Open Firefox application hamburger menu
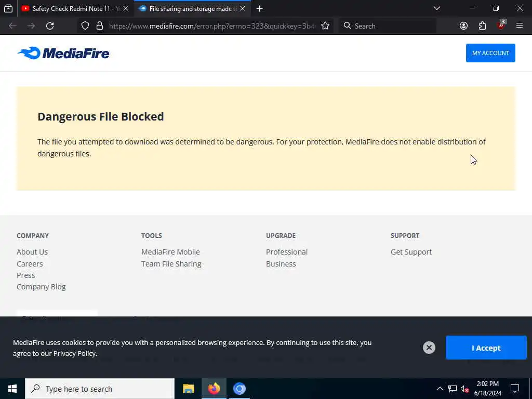 [x=520, y=26]
